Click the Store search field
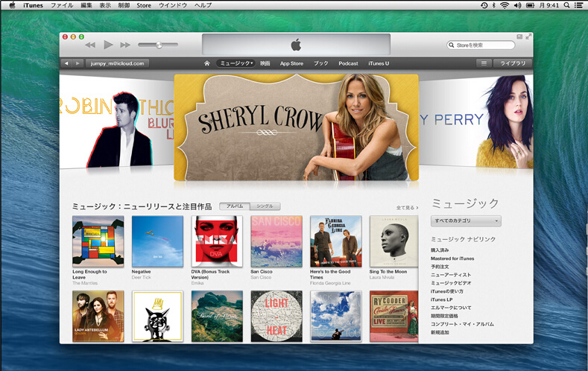 point(481,45)
